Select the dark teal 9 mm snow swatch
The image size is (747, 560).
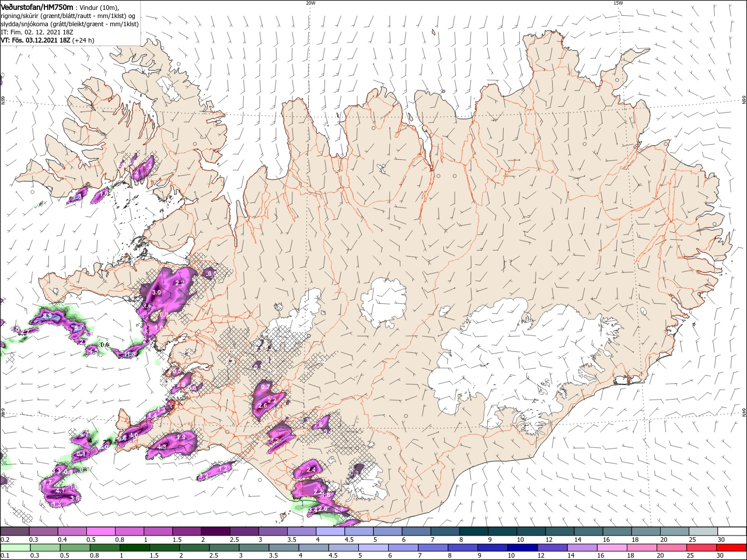point(502,531)
